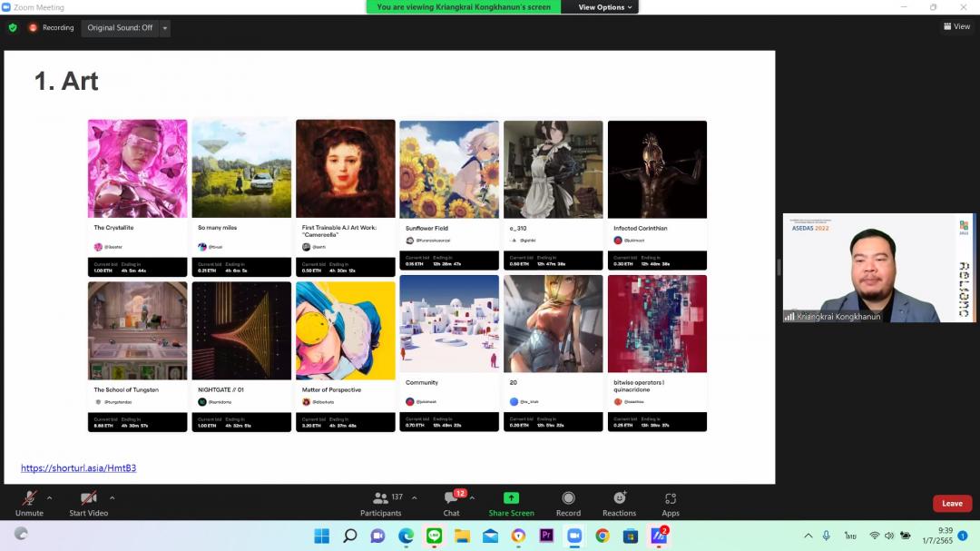
Task: Open the Zoom Apps panel
Action: 671,500
